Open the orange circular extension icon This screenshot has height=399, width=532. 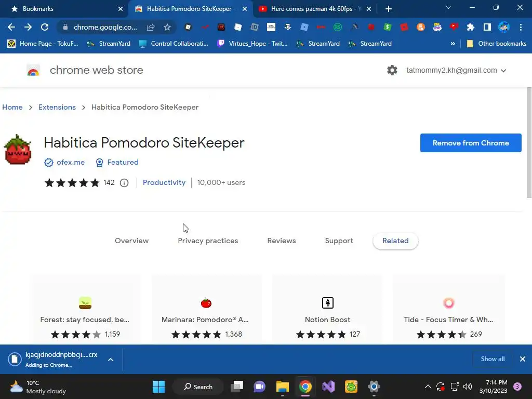[421, 27]
